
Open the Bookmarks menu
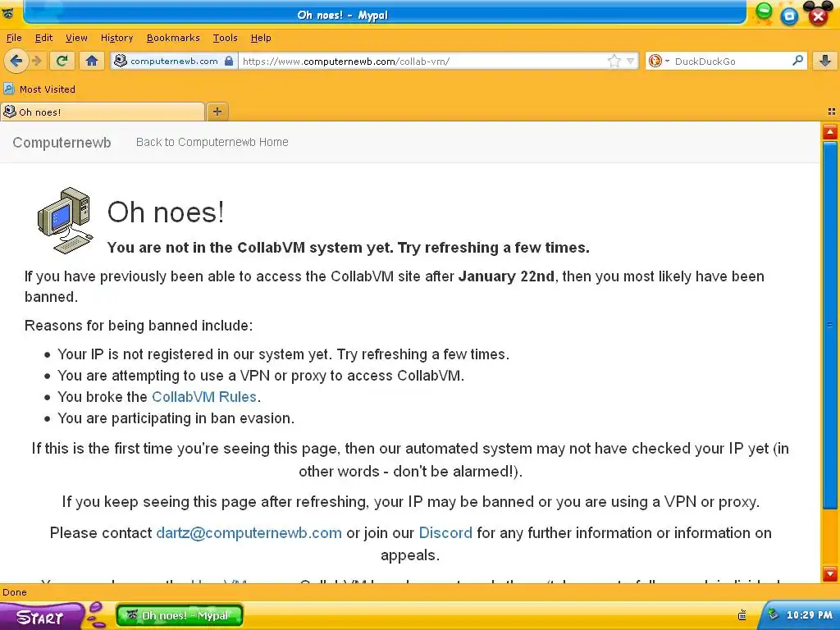(172, 38)
